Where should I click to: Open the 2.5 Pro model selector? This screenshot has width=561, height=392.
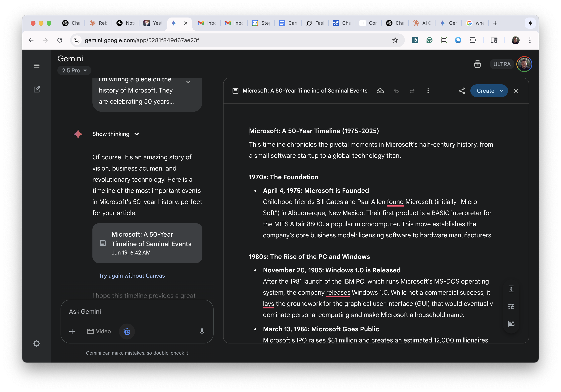pyautogui.click(x=74, y=70)
